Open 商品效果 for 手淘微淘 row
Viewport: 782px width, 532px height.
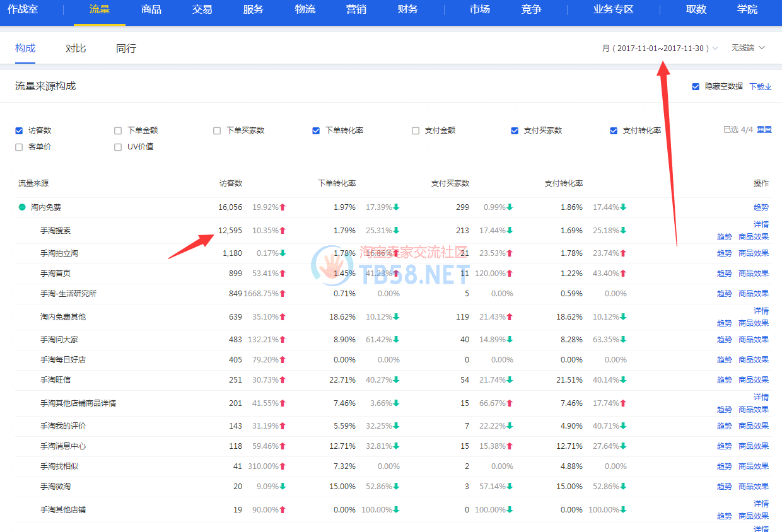tap(754, 487)
